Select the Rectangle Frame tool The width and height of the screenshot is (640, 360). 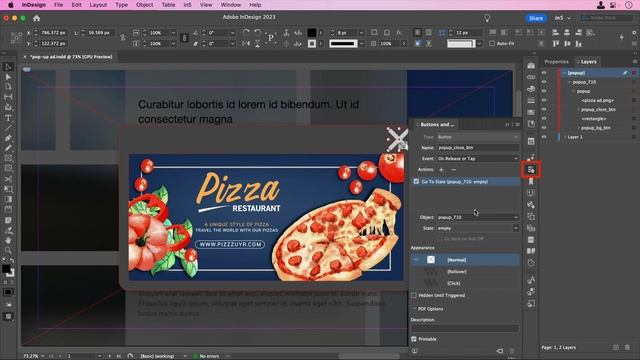8,158
